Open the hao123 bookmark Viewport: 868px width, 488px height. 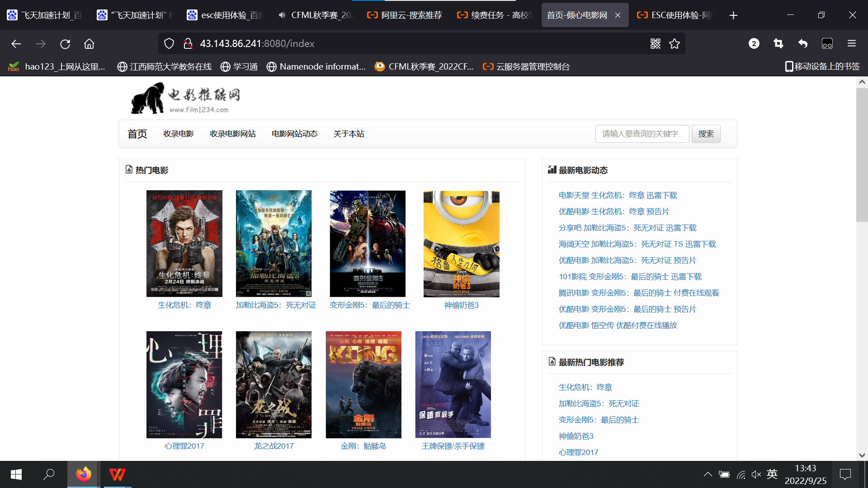tap(57, 66)
